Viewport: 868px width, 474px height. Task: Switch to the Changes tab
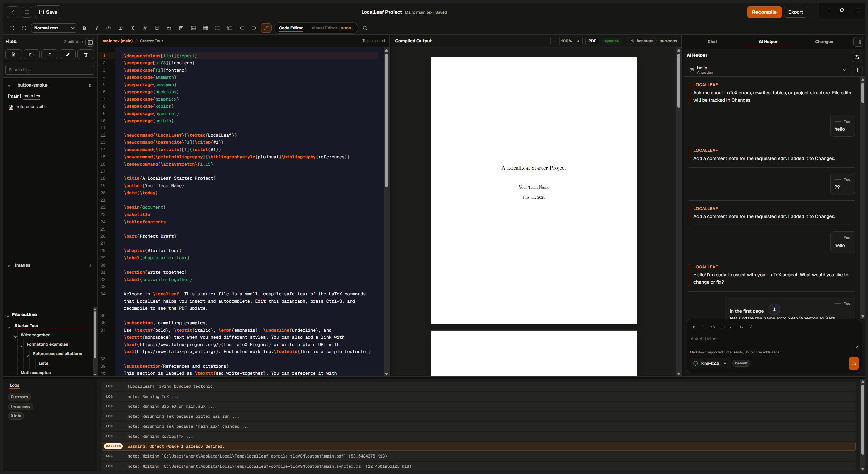(x=824, y=42)
